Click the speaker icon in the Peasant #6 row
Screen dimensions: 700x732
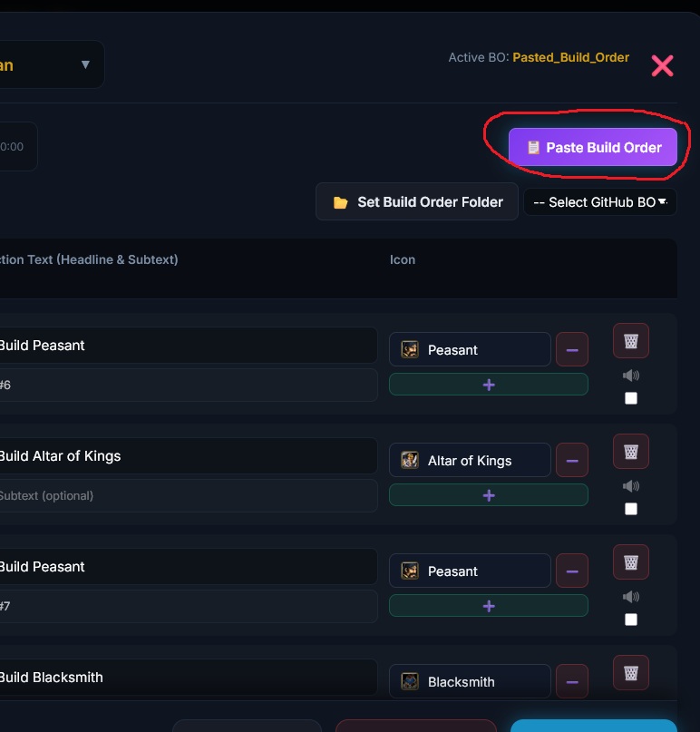click(x=631, y=376)
